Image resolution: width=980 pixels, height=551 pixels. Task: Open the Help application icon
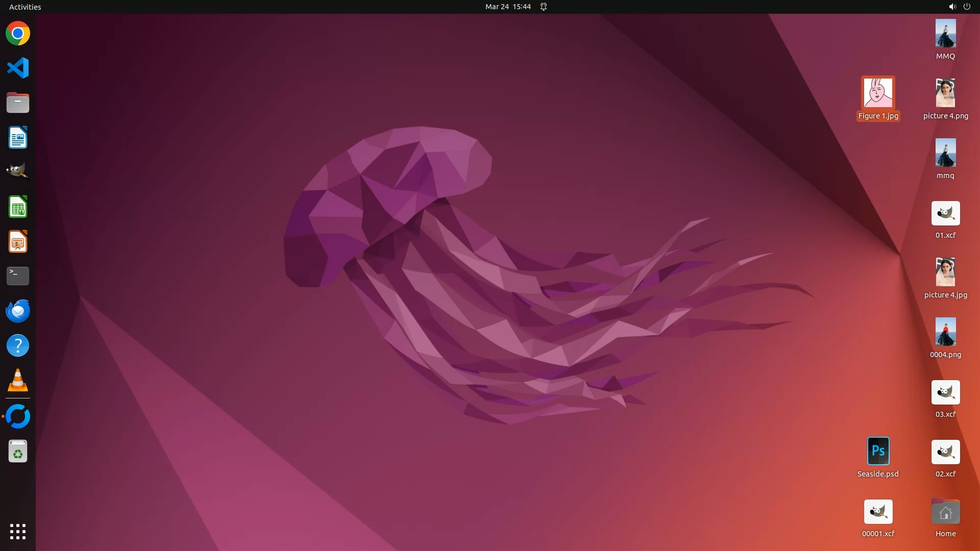point(18,345)
